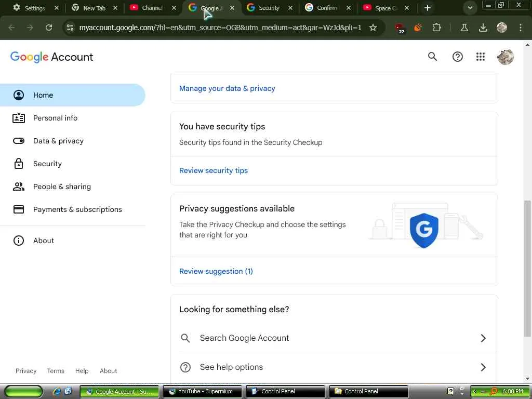Select Home in the sidebar
The image size is (532, 399).
coord(73,95)
